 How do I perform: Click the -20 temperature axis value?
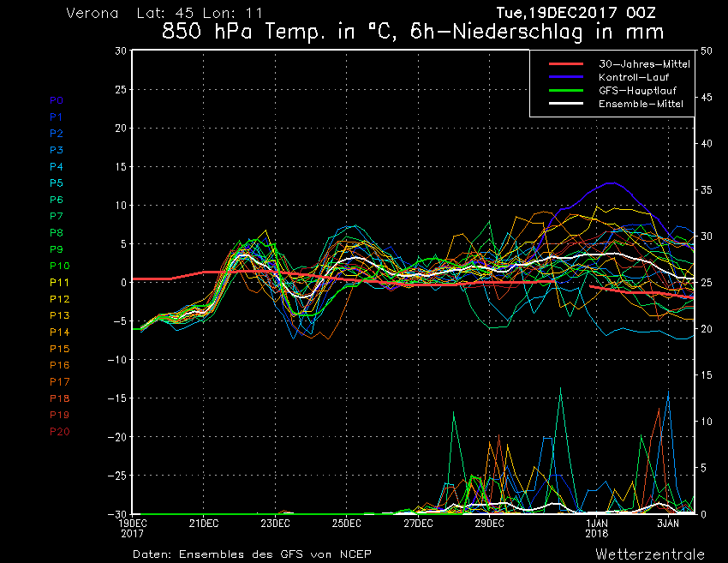click(x=117, y=437)
